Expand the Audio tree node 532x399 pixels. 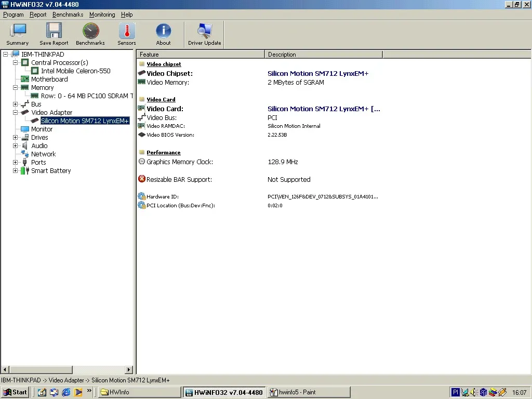pyautogui.click(x=15, y=146)
